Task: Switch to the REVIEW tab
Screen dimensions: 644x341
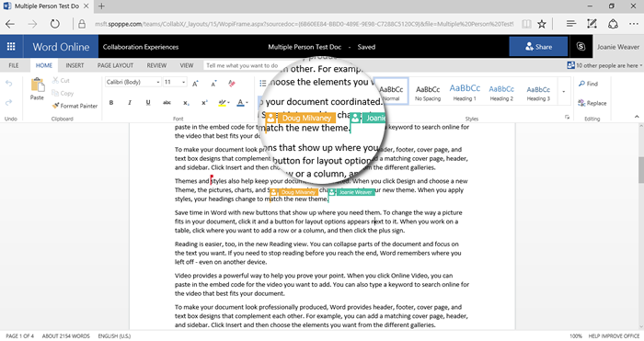Action: point(157,65)
